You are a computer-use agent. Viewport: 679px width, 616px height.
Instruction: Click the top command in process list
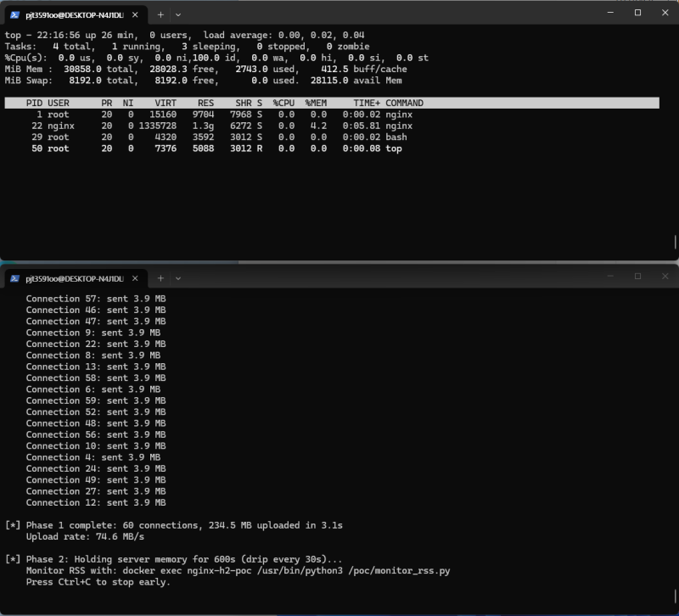click(394, 148)
